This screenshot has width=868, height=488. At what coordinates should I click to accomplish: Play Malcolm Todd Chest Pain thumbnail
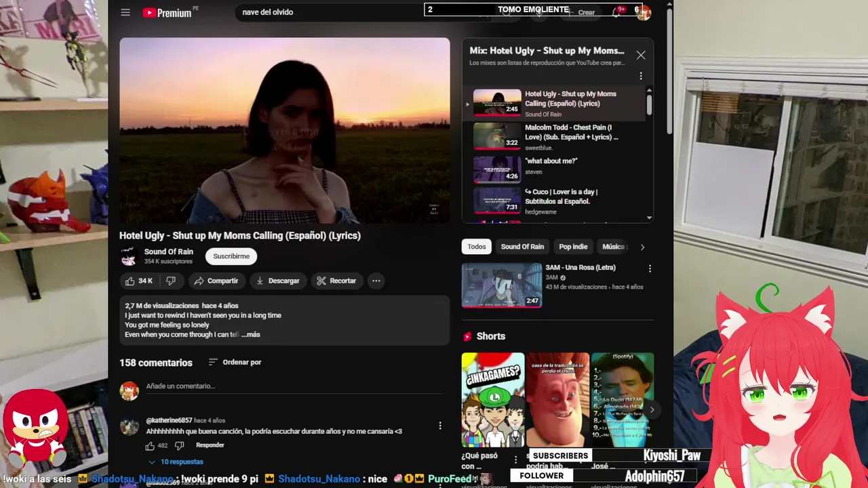(497, 136)
